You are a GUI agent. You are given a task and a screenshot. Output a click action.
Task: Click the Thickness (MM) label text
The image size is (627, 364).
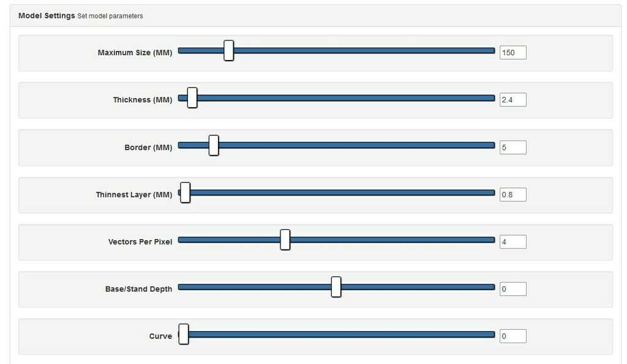point(143,100)
